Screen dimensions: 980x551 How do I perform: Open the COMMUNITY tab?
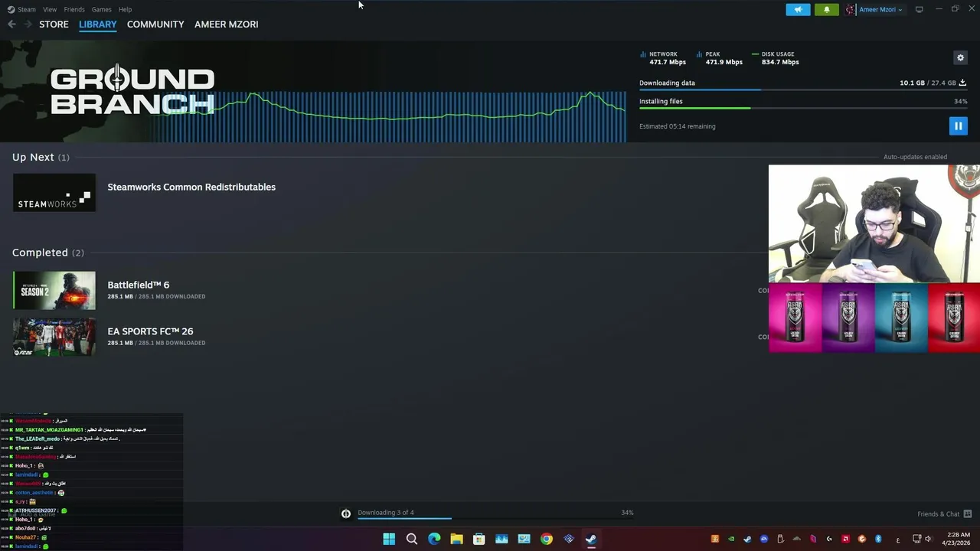pos(155,24)
